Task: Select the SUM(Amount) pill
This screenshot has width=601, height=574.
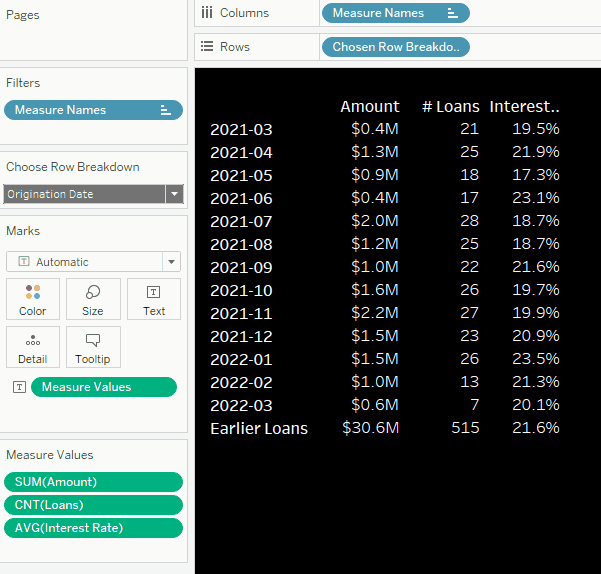Action: click(93, 482)
